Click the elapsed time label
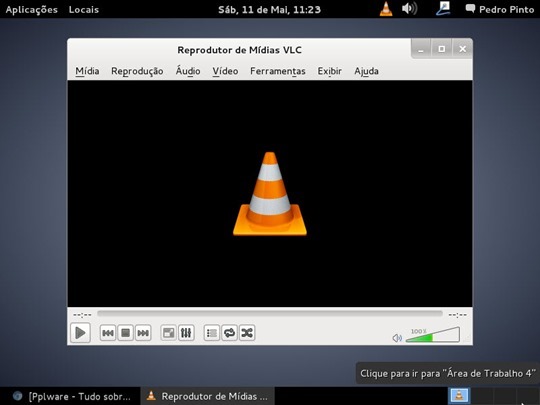 click(x=82, y=315)
